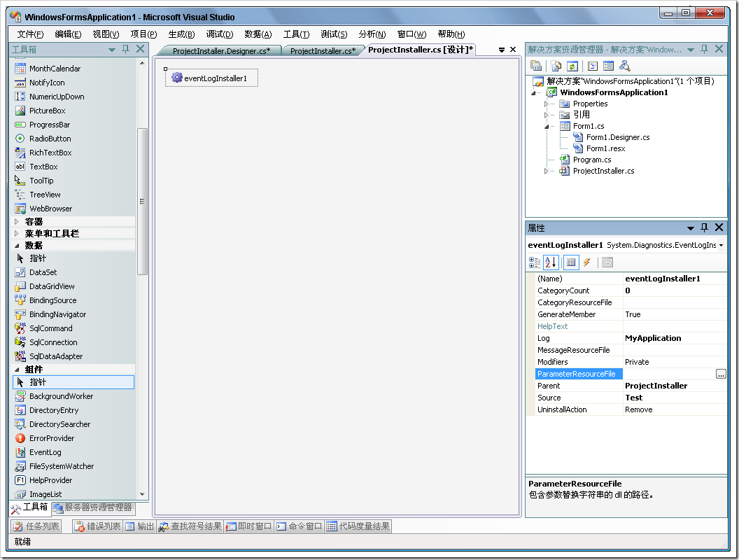Image resolution: width=739 pixels, height=560 pixels.
Task: Click the Categorized view icon in Properties
Action: point(535,262)
